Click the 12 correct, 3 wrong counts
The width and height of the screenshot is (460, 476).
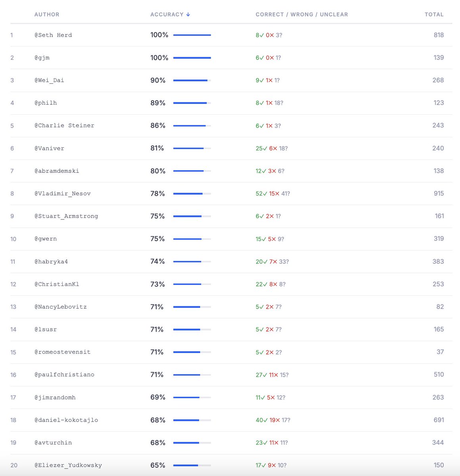pyautogui.click(x=266, y=171)
